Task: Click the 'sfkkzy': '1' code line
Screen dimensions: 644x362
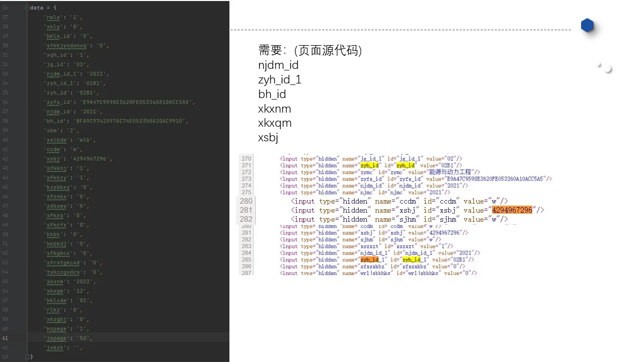Action: point(67,178)
